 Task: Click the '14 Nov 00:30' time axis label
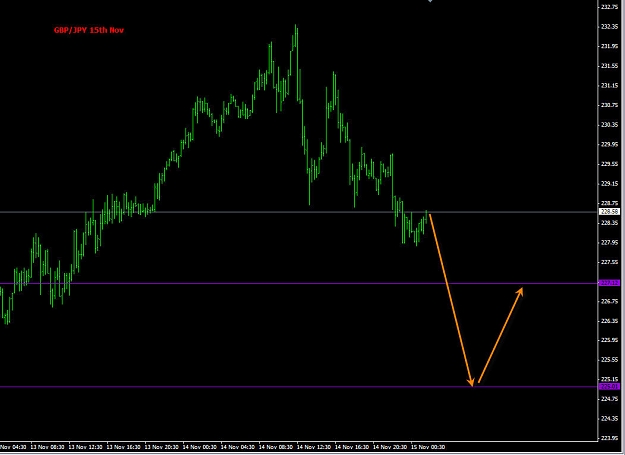[x=200, y=447]
